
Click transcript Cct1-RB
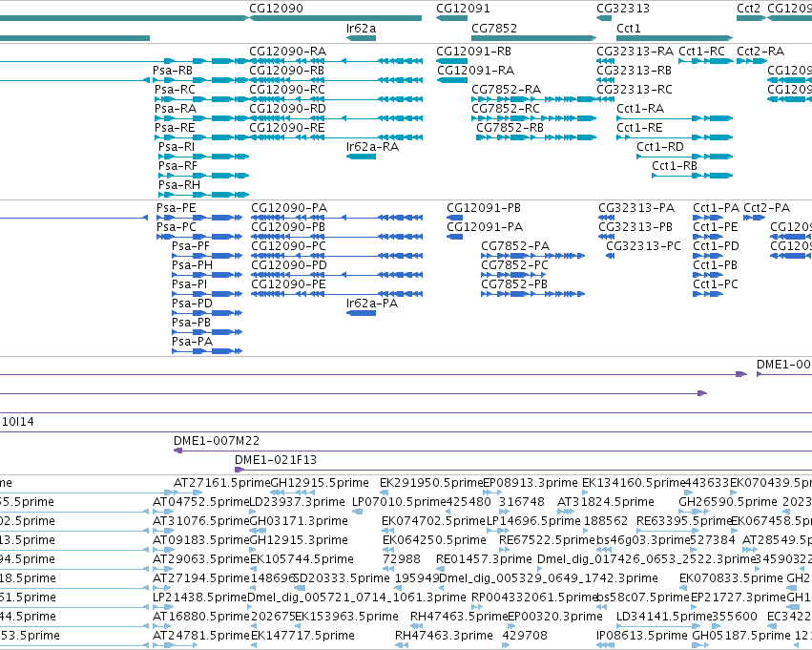point(675,166)
